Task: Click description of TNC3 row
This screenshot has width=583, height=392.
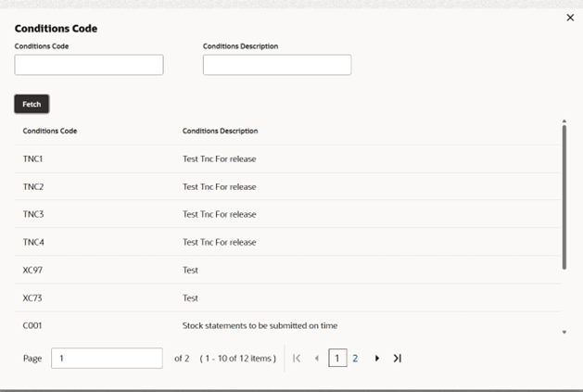Action: click(x=220, y=214)
